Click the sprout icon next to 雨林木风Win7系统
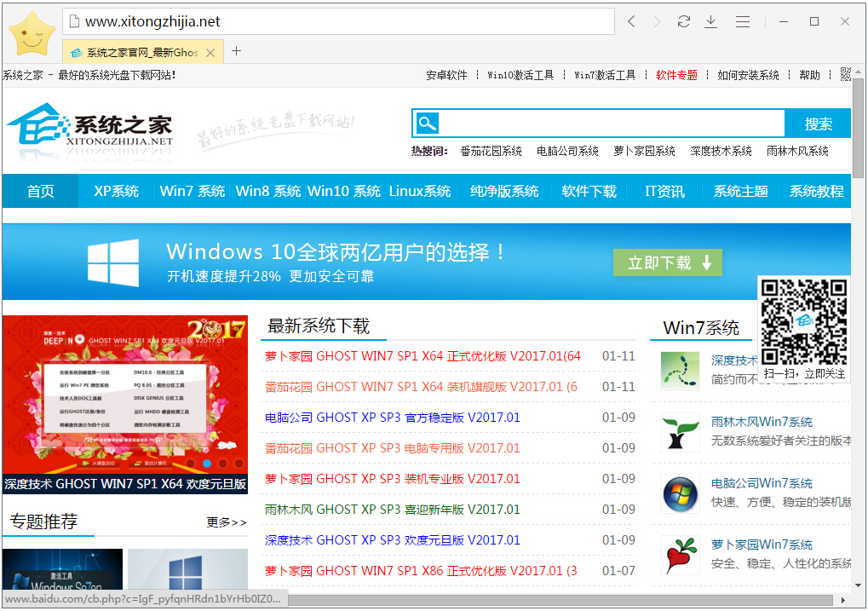The width and height of the screenshot is (868, 611). tap(679, 433)
